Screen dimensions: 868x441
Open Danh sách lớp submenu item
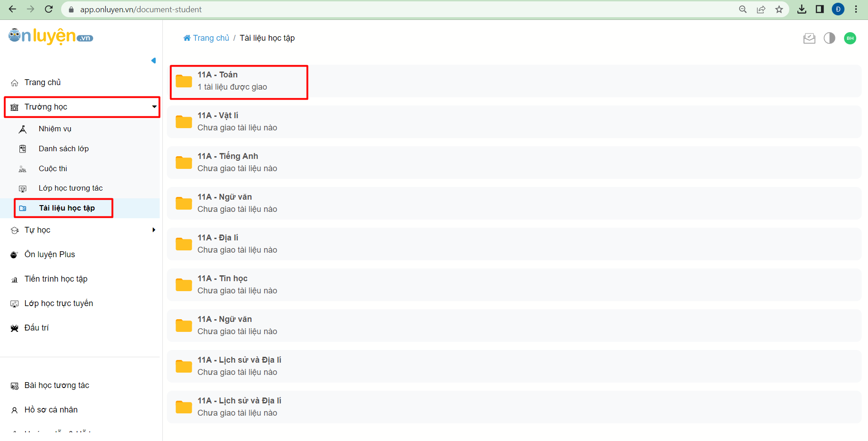tap(64, 149)
